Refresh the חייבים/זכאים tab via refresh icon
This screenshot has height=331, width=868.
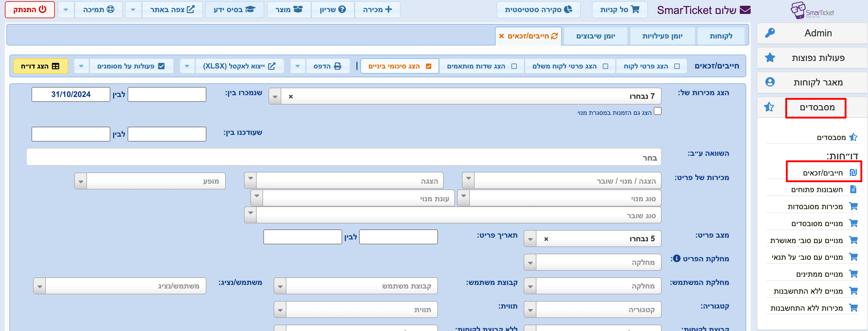click(554, 36)
